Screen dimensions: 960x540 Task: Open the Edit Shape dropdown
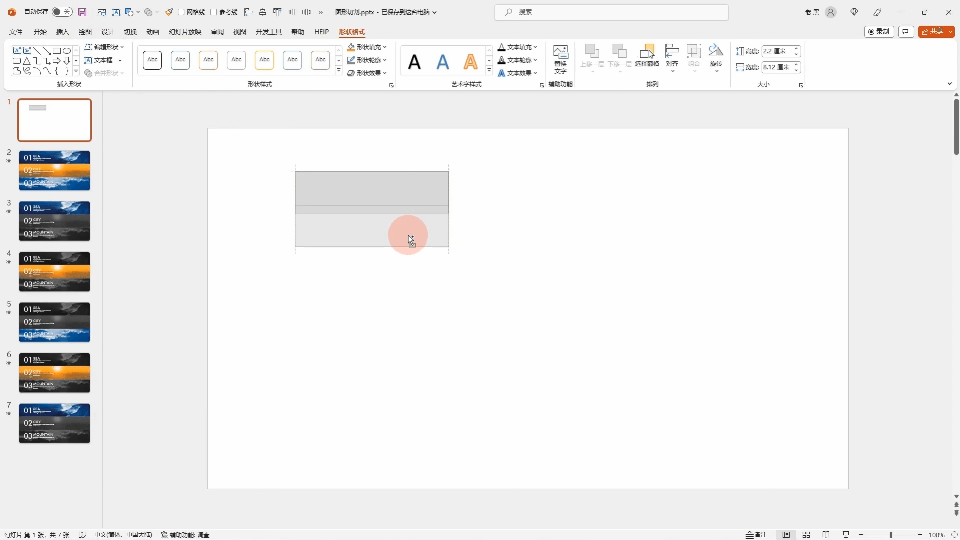(x=104, y=47)
